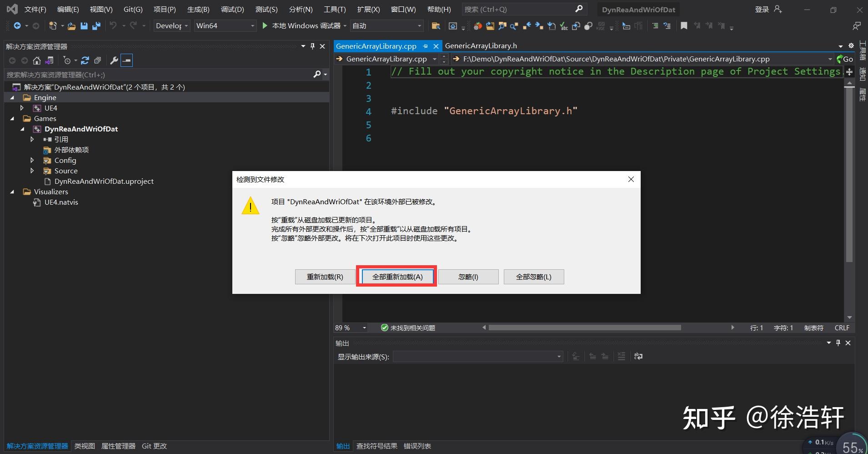Image resolution: width=868 pixels, height=454 pixels.
Task: Click the 搜索 (Ctrl+Q) search box
Action: click(x=524, y=9)
